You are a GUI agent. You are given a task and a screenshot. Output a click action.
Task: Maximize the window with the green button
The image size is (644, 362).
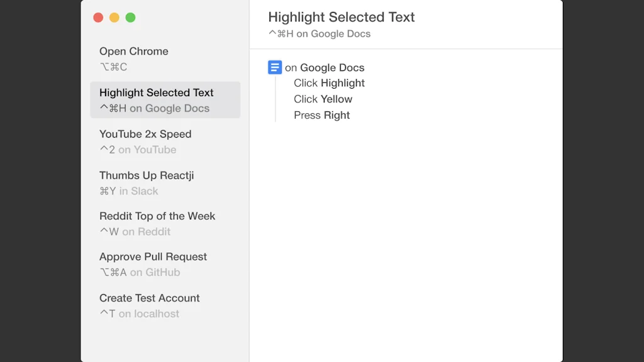(130, 18)
